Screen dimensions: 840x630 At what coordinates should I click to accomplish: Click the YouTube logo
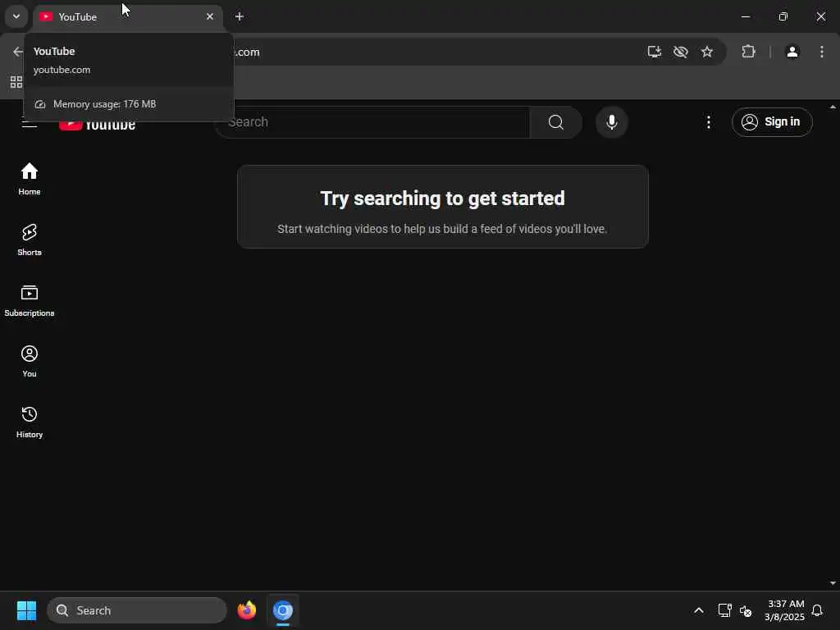click(x=98, y=125)
